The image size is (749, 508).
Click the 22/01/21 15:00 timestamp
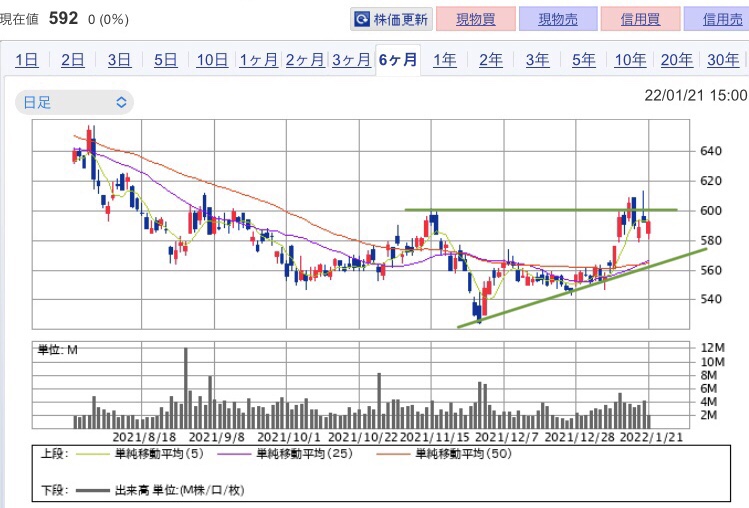coord(696,95)
